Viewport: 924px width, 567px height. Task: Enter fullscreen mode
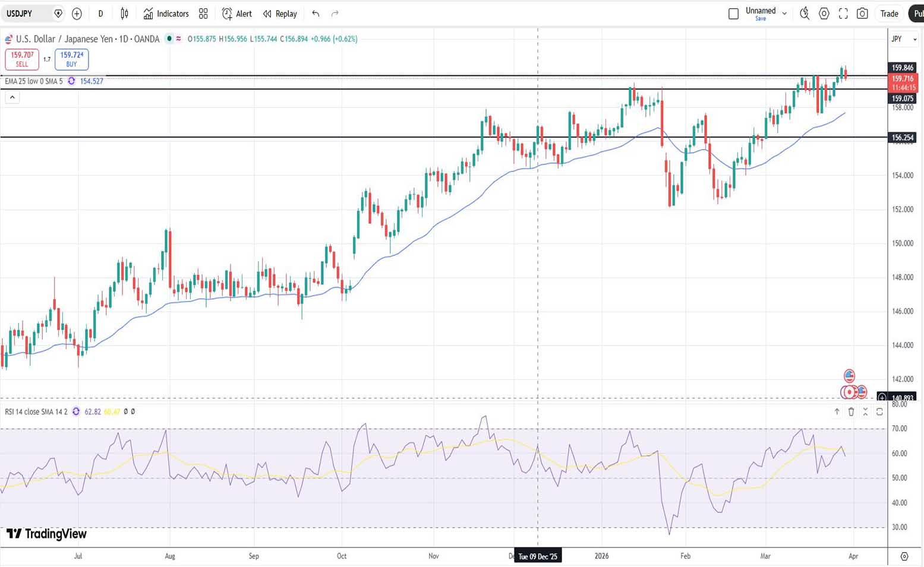coord(843,14)
